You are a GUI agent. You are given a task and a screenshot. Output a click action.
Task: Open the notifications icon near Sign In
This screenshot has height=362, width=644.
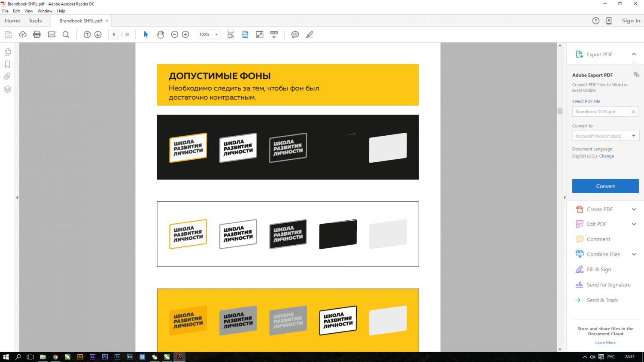[609, 21]
